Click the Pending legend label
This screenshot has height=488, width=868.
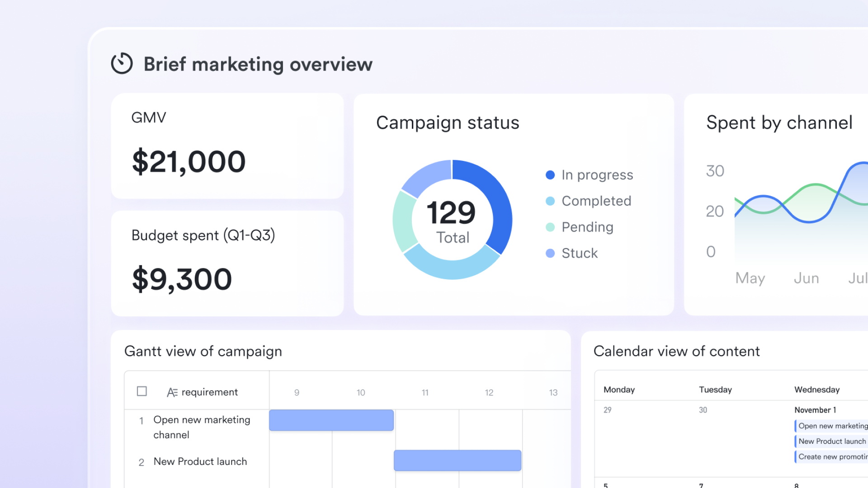pyautogui.click(x=587, y=227)
